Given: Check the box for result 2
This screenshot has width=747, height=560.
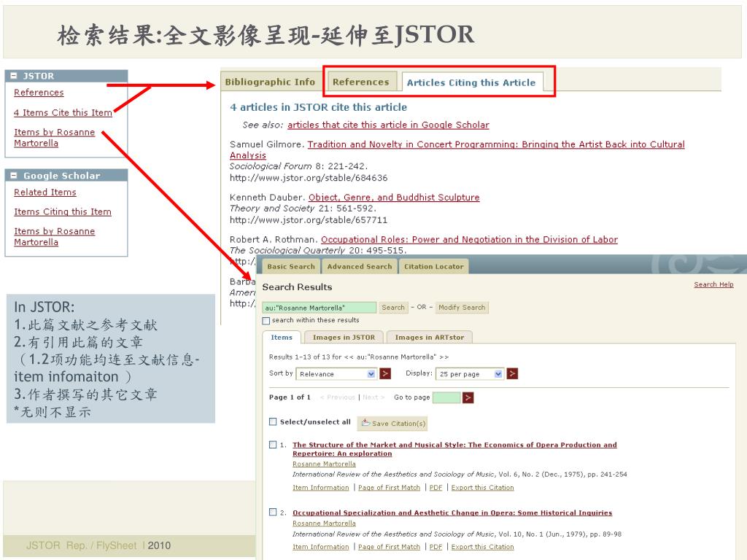Looking at the screenshot, I should click(x=273, y=512).
